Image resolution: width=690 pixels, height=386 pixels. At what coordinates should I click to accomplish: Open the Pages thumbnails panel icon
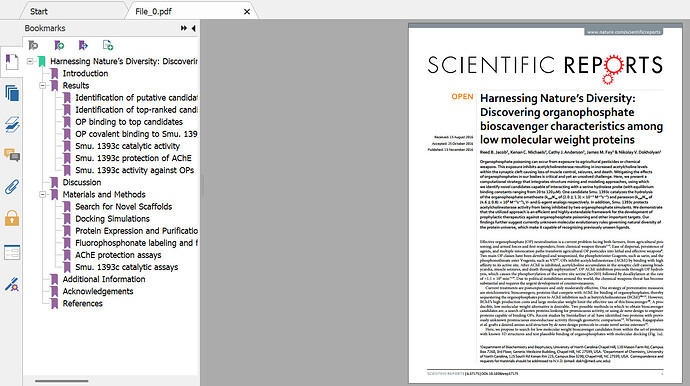tap(12, 93)
